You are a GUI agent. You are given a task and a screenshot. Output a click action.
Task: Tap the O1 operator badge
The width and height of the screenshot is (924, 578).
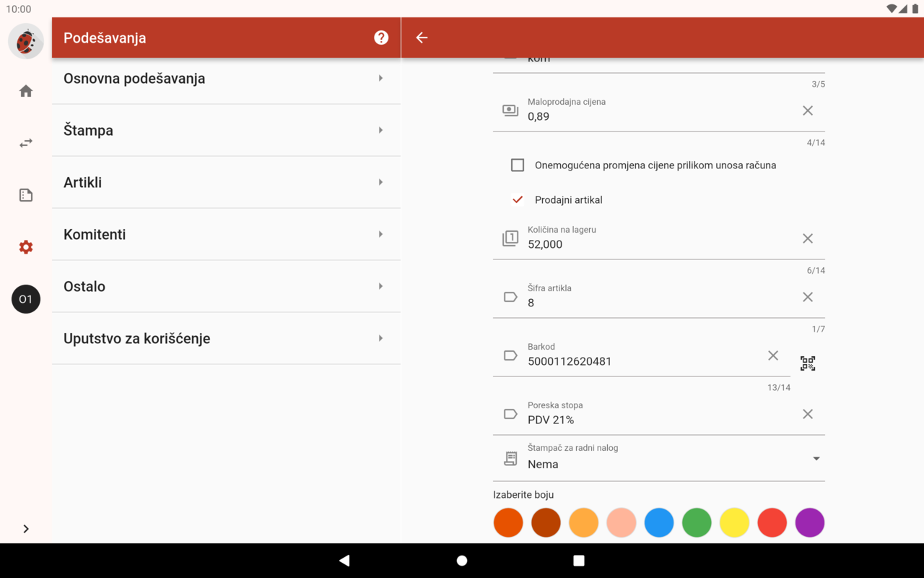point(26,299)
